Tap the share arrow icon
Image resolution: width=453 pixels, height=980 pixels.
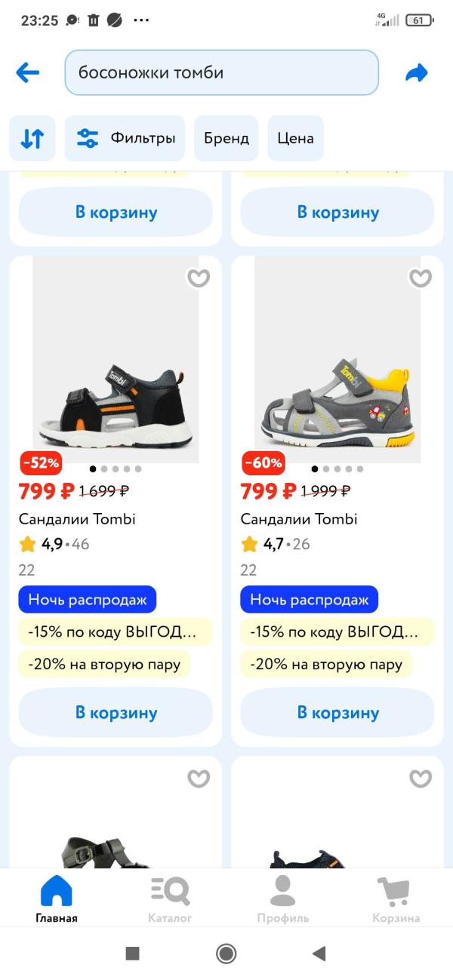(x=416, y=72)
